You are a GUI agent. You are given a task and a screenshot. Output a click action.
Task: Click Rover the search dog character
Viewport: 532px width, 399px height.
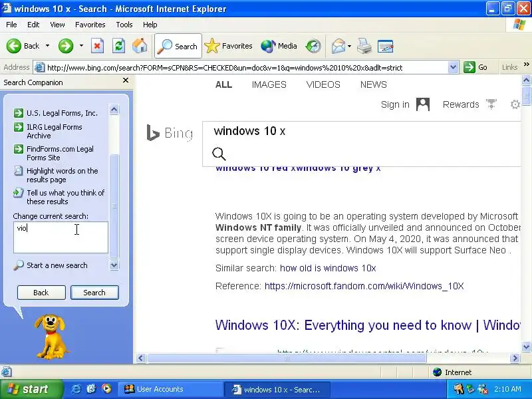tap(51, 336)
